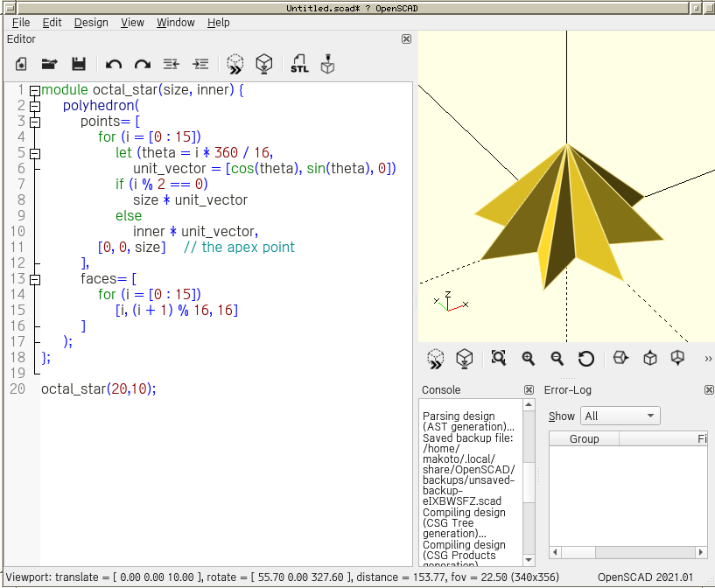Image resolution: width=715 pixels, height=588 pixels.
Task: Close the Console panel
Action: coord(529,389)
